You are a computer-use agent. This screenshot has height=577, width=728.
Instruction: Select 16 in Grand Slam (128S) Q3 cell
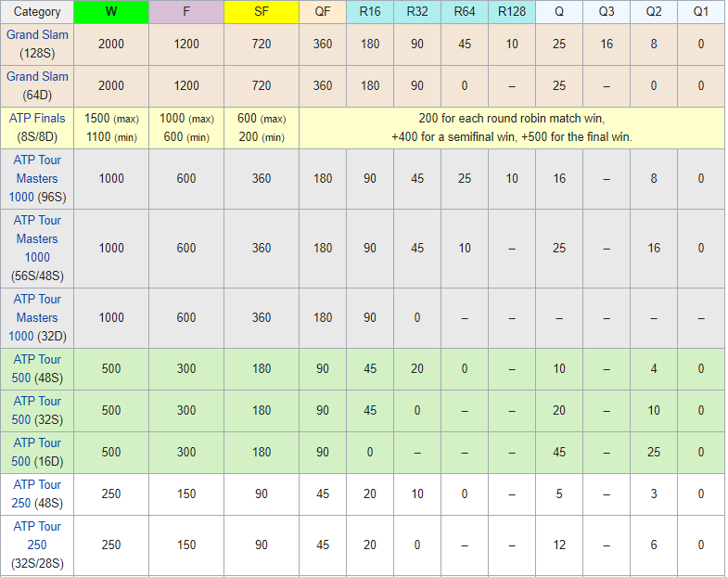point(607,45)
